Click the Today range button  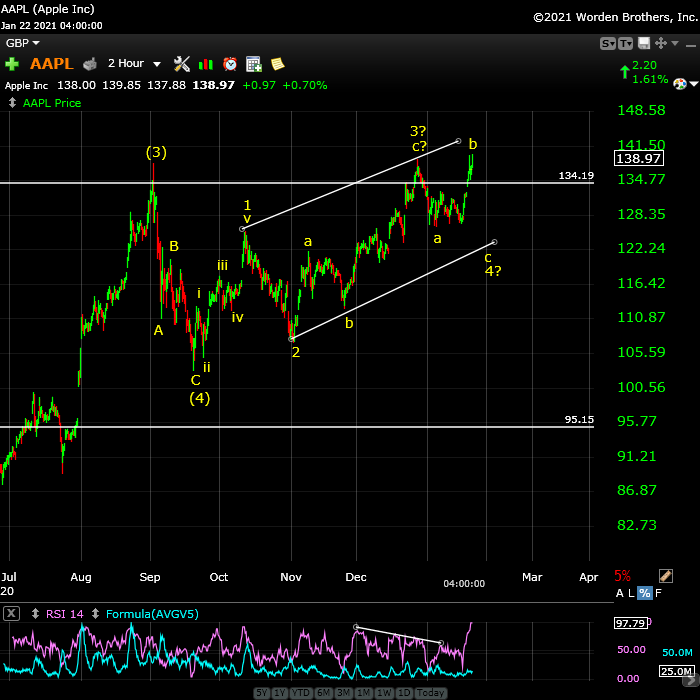click(430, 693)
